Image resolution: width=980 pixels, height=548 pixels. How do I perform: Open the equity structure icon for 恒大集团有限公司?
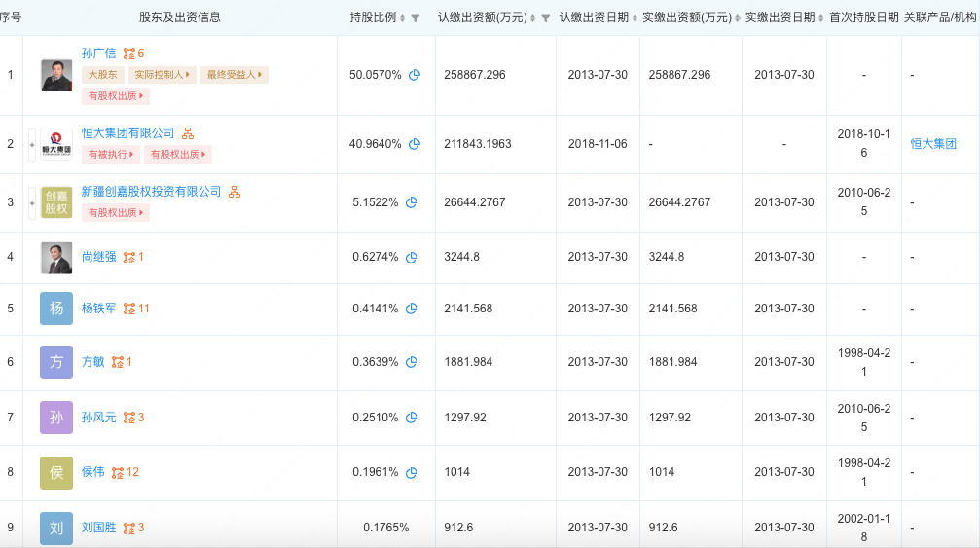(188, 133)
